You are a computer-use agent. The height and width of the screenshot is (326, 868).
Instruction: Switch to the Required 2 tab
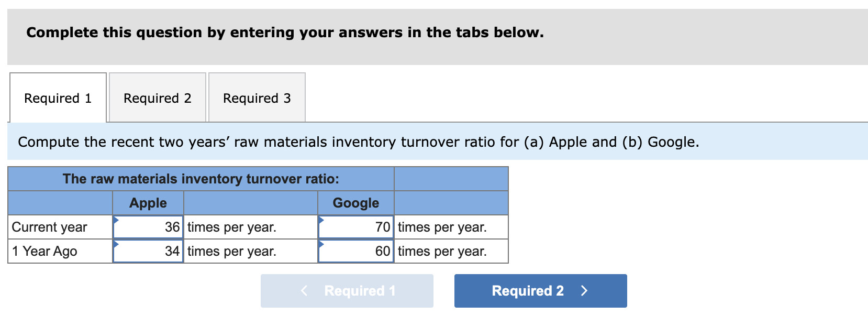[x=157, y=98]
